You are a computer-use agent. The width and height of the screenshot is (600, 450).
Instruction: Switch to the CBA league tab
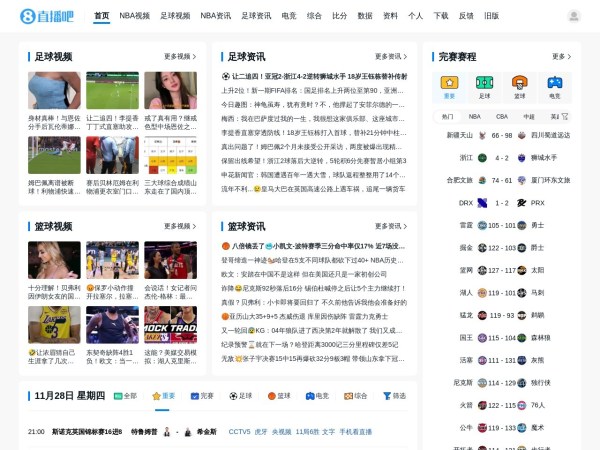[502, 117]
